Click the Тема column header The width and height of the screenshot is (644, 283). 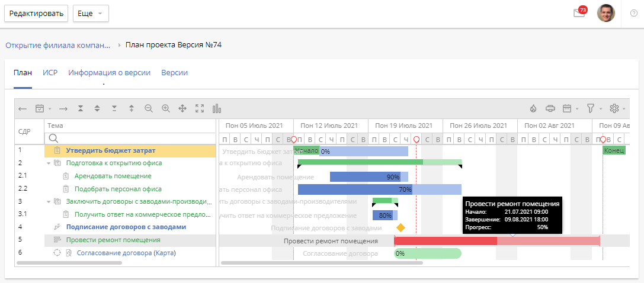click(x=130, y=126)
